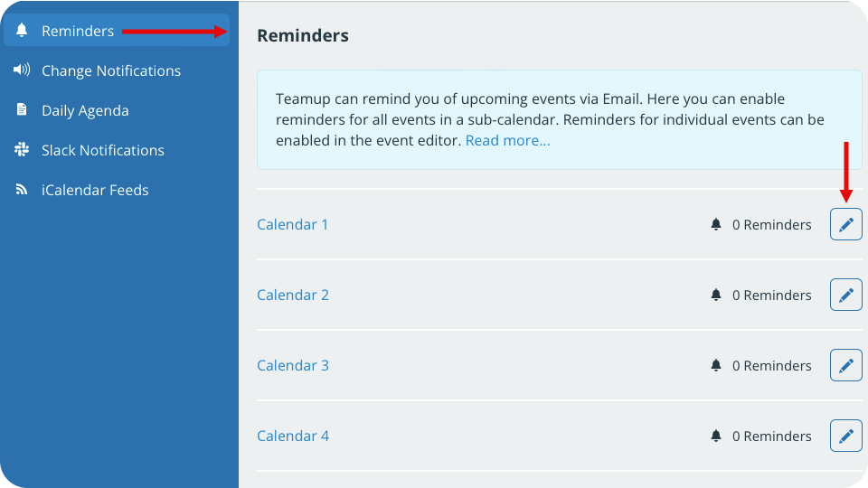Open the Calendar 1 link
Screen dimensions: 868x488
click(x=293, y=224)
